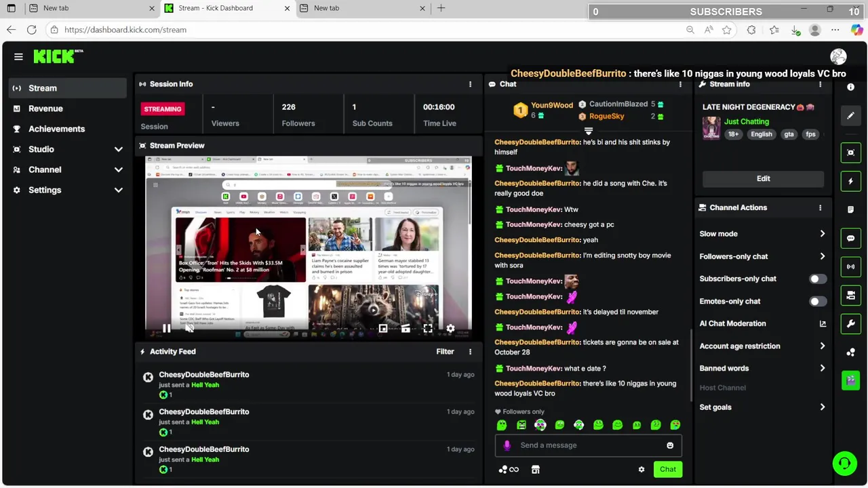This screenshot has width=868, height=488.
Task: Click the stream preview thumbnail
Action: (309, 247)
